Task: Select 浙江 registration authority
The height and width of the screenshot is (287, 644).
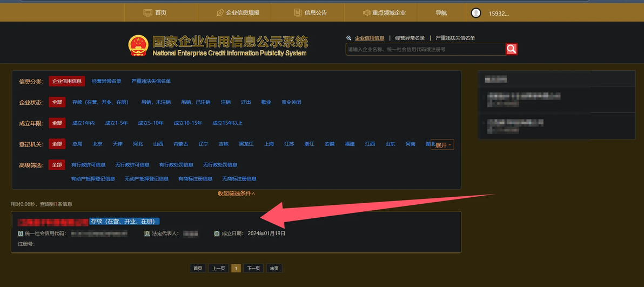Action: point(309,144)
